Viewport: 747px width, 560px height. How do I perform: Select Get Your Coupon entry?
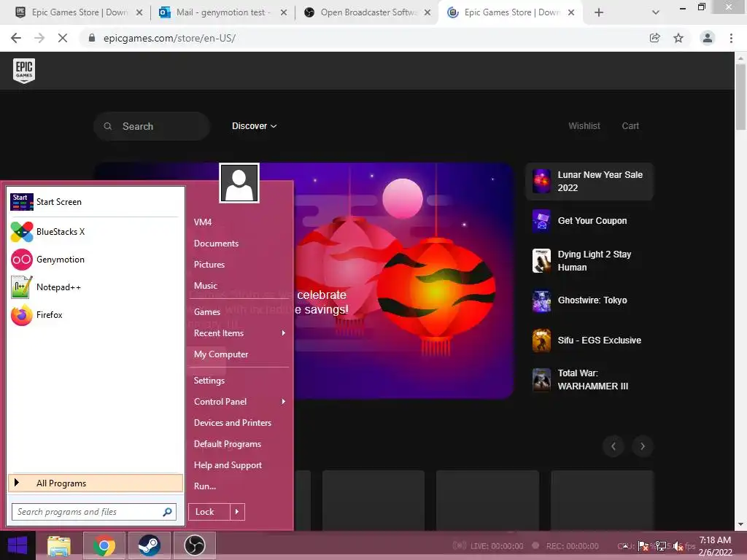pyautogui.click(x=589, y=221)
